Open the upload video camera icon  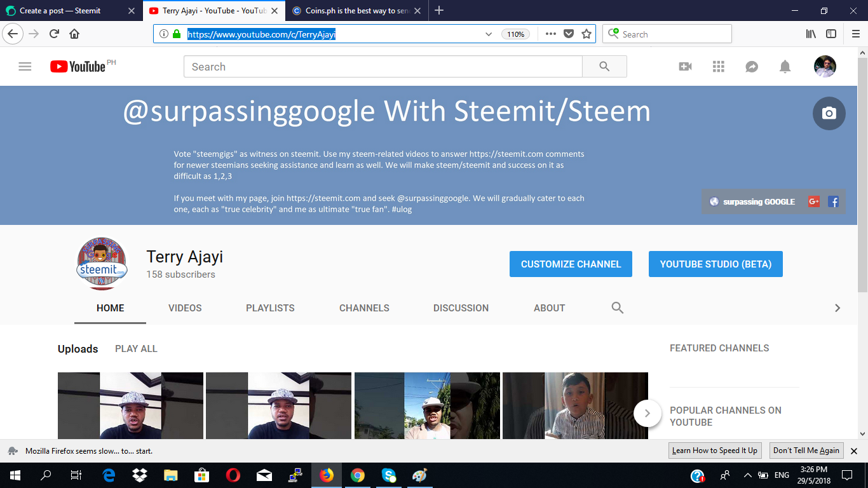(x=685, y=66)
